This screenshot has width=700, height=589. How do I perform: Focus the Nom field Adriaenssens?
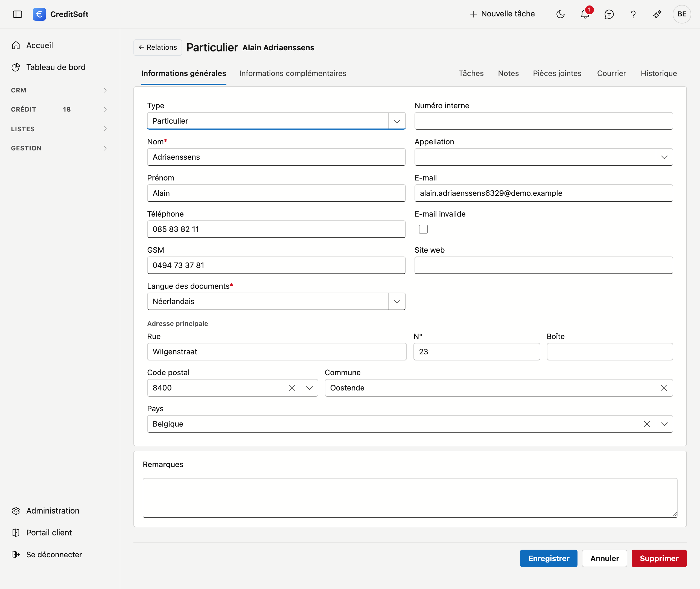276,157
